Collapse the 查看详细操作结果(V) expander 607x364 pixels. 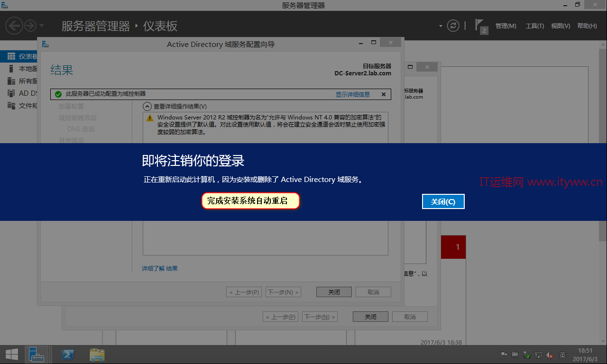pyautogui.click(x=147, y=107)
